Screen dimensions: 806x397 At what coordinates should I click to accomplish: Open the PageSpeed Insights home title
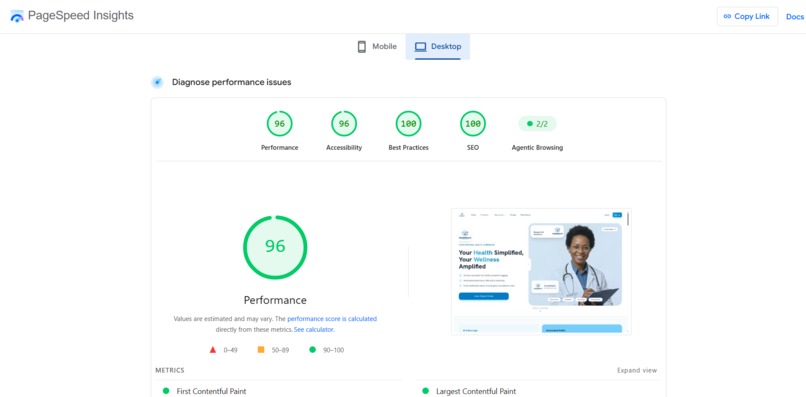pyautogui.click(x=81, y=15)
